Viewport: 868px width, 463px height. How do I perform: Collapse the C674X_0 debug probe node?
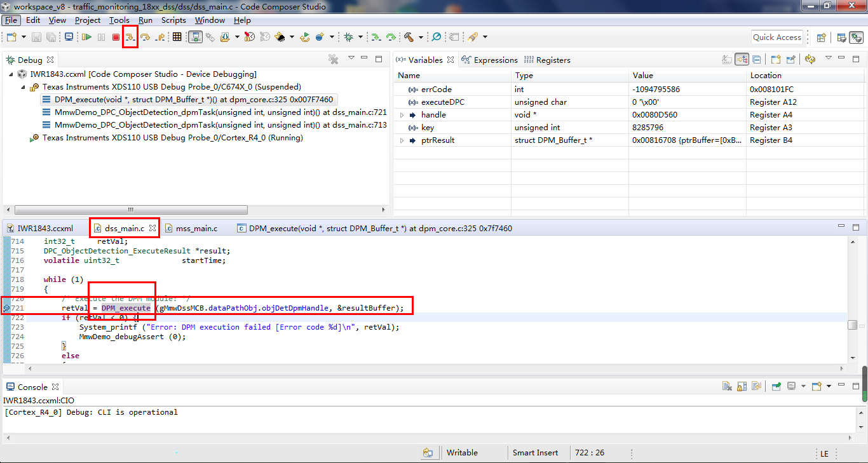click(x=24, y=87)
